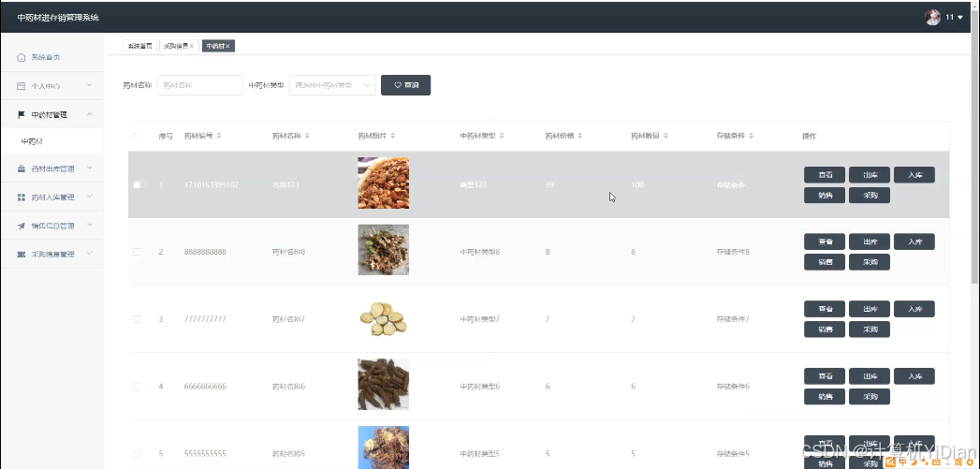Screen dimensions: 980x469
Task: Click 出库 for row 药材名称8
Action: pyautogui.click(x=870, y=242)
